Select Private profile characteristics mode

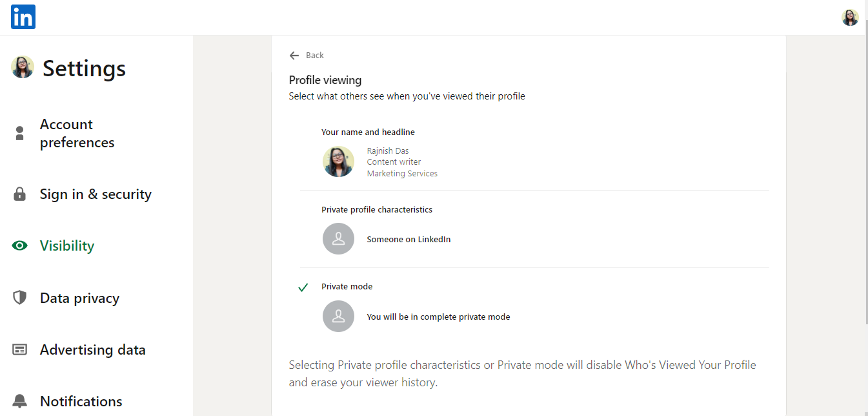[x=377, y=209]
